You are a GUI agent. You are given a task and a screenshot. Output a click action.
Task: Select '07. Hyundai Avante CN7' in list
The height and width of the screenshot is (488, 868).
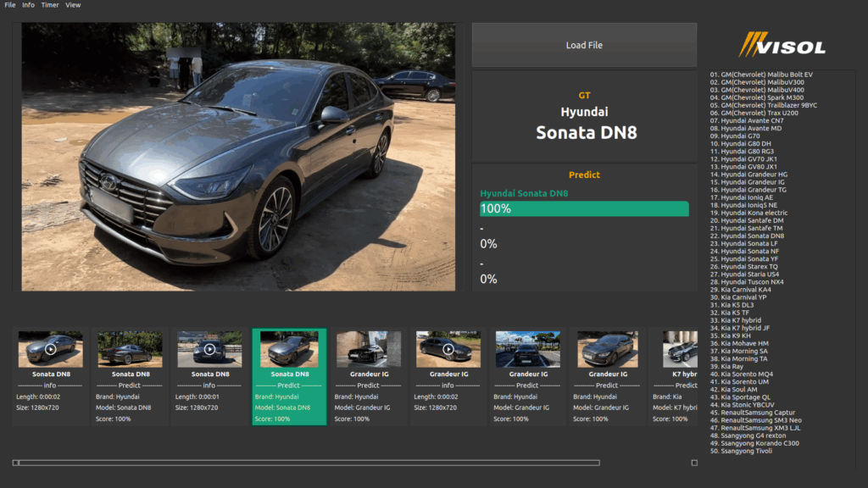(x=747, y=120)
